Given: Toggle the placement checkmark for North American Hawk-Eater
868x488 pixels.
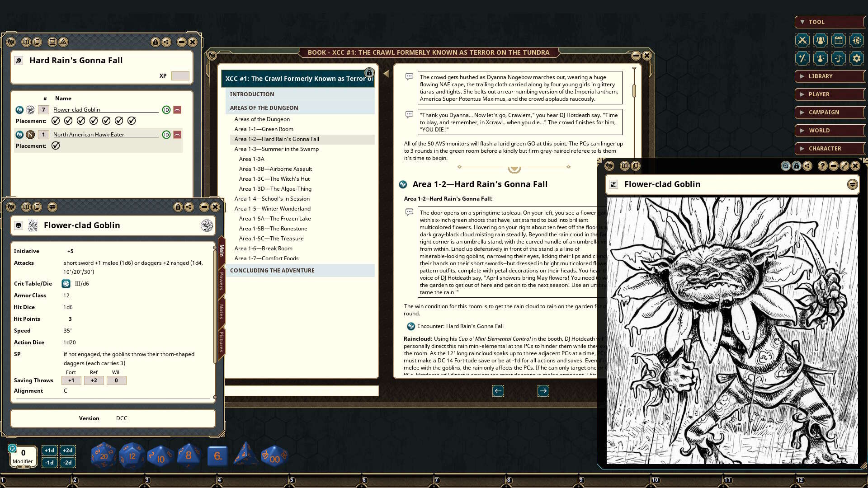Looking at the screenshot, I should click(x=57, y=145).
